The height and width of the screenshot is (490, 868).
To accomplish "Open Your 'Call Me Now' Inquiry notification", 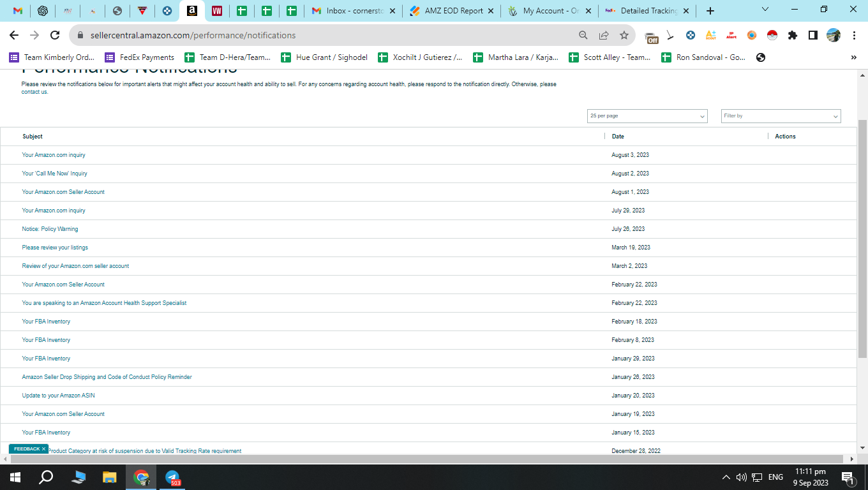I will coord(54,174).
